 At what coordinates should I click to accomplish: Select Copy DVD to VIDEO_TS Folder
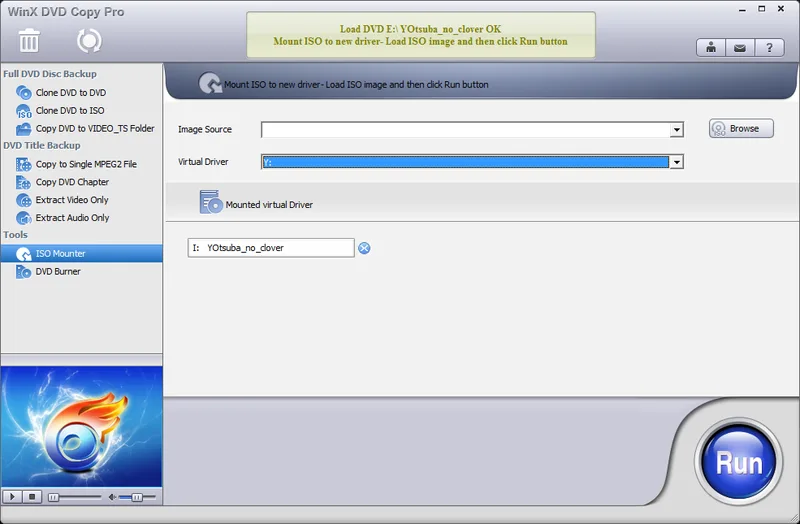(94, 129)
